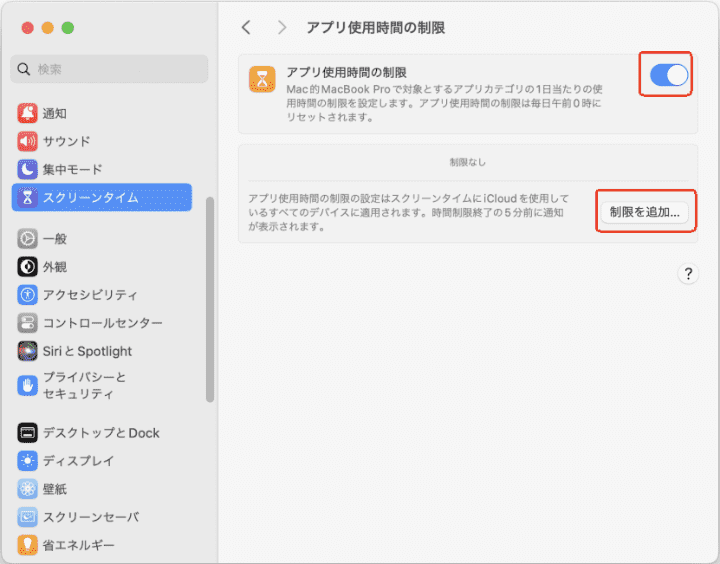
Task: Click the Siri と Spotlight icon
Action: (28, 351)
